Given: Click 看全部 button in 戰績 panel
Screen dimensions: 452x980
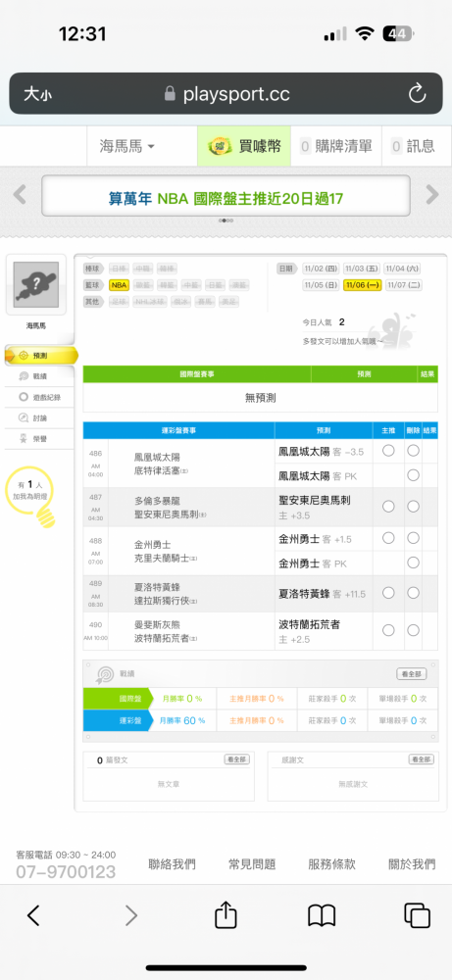Looking at the screenshot, I should coord(412,674).
